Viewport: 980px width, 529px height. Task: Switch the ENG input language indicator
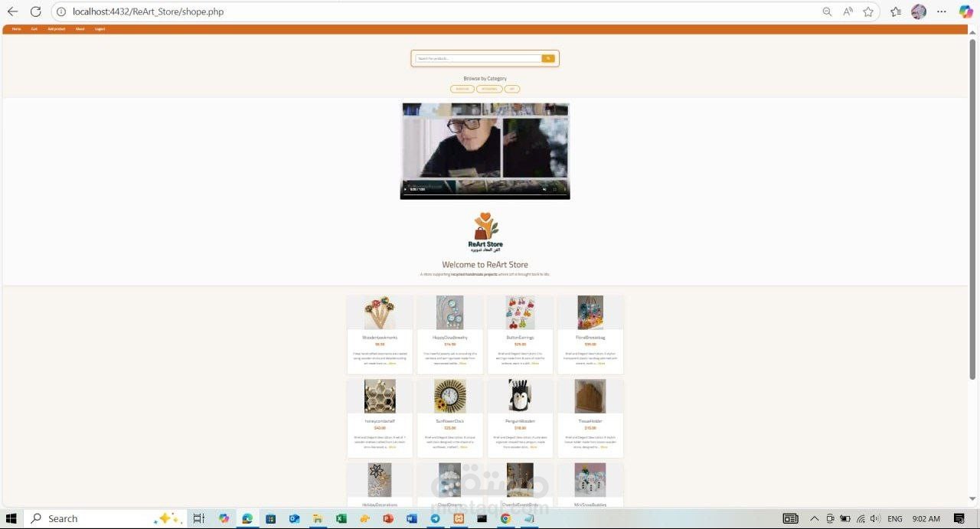click(x=894, y=518)
